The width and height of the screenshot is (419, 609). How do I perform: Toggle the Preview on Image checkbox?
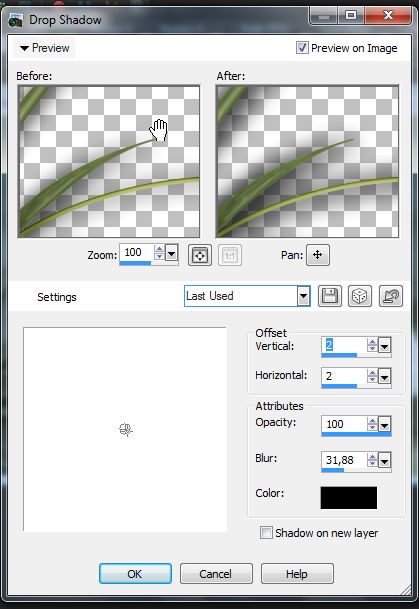[x=302, y=48]
